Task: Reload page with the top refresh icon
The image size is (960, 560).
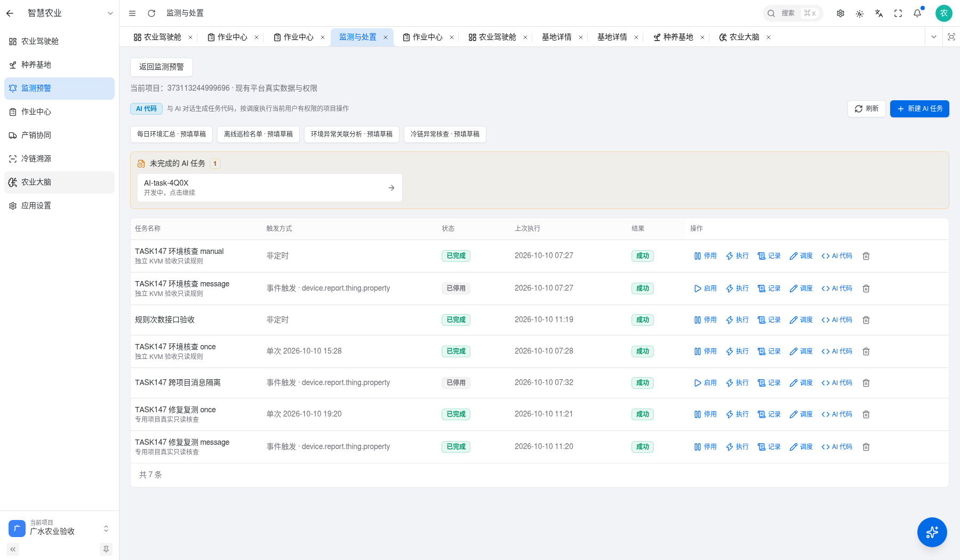Action: [x=151, y=13]
